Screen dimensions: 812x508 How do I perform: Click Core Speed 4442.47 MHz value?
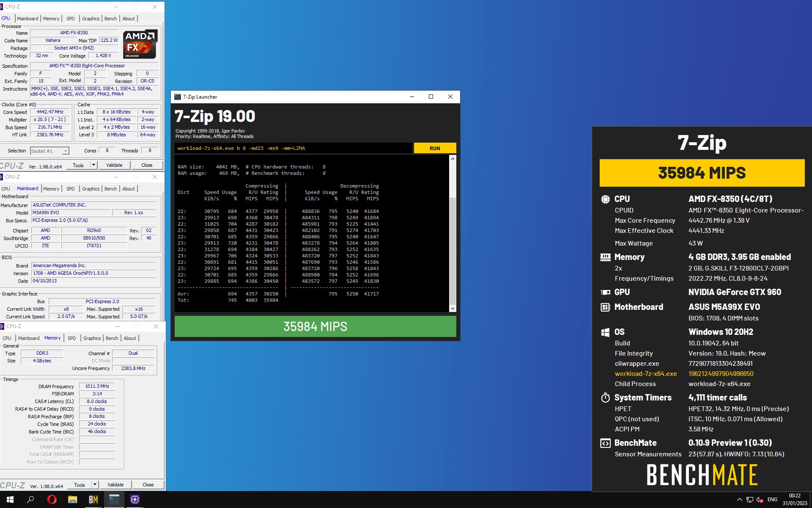(x=50, y=112)
